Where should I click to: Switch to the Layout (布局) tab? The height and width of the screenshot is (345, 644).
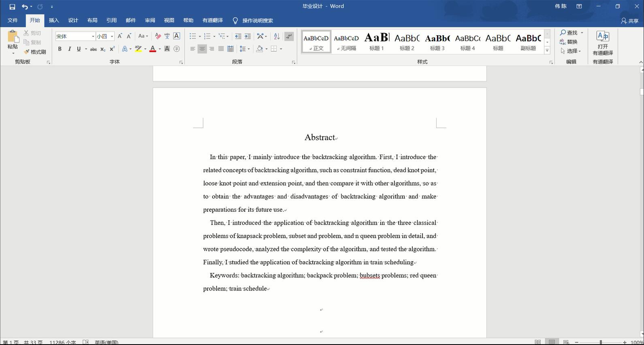pyautogui.click(x=92, y=20)
